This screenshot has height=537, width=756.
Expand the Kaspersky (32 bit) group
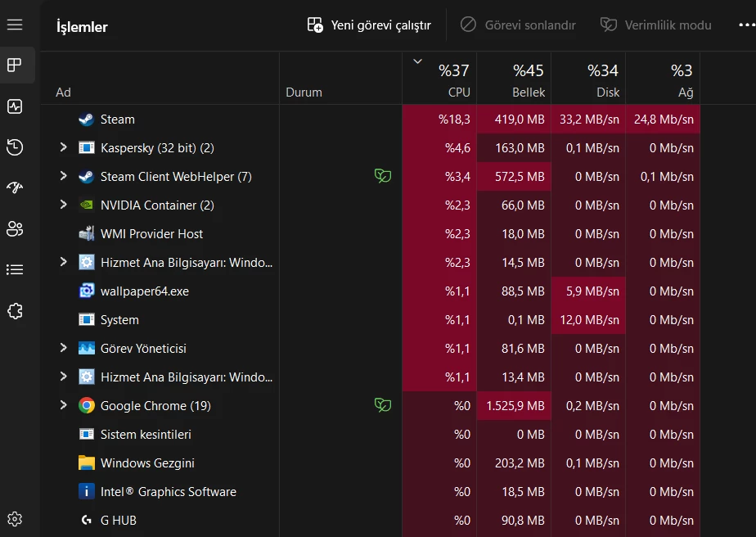coord(65,147)
